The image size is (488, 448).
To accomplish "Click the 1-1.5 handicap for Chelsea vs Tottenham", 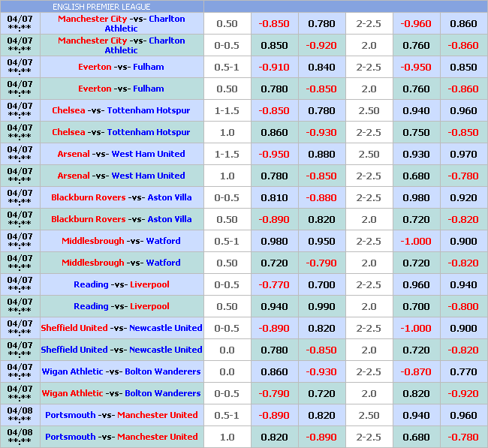I will tap(227, 110).
